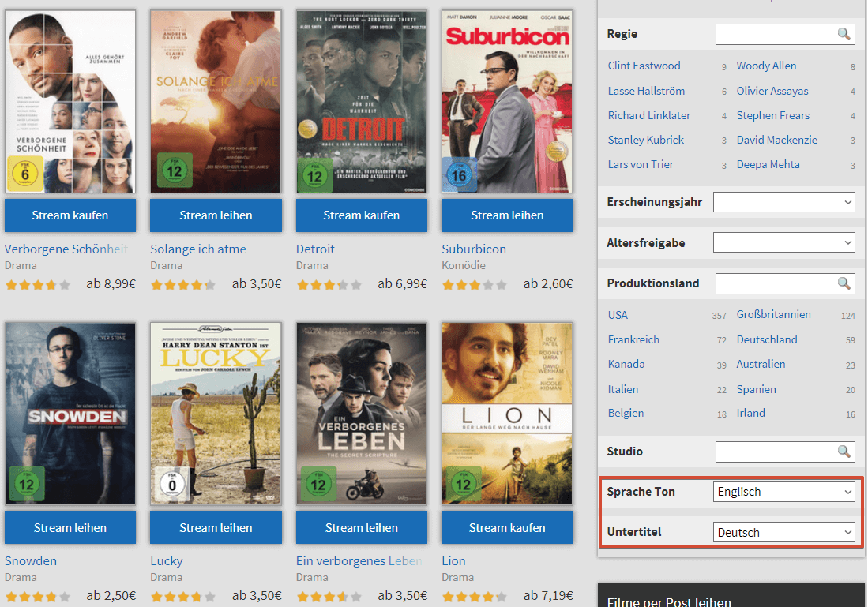Open the Ein verborgenes Leben poster
This screenshot has height=607, width=868.
pyautogui.click(x=362, y=414)
